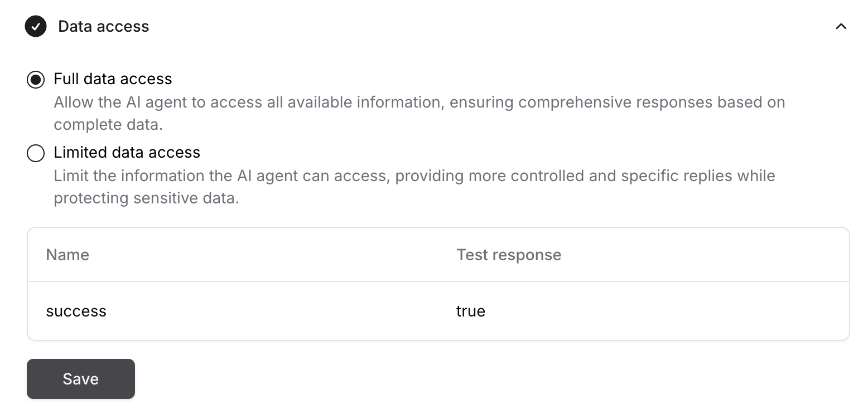Select the "true" test response value
The width and height of the screenshot is (868, 419).
click(x=470, y=311)
